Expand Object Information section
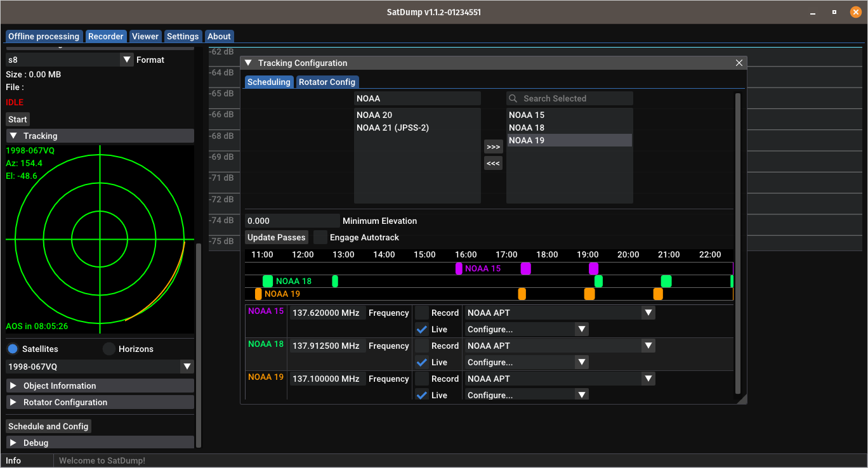 click(x=100, y=386)
